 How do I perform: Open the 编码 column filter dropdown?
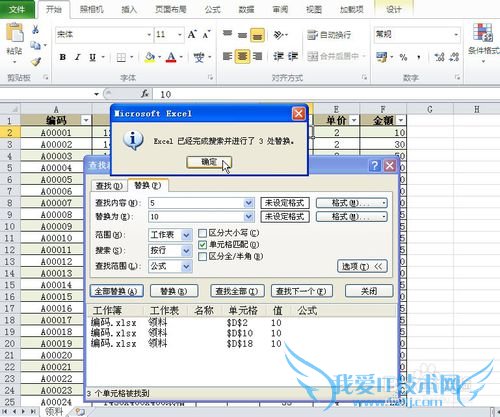pos(86,120)
